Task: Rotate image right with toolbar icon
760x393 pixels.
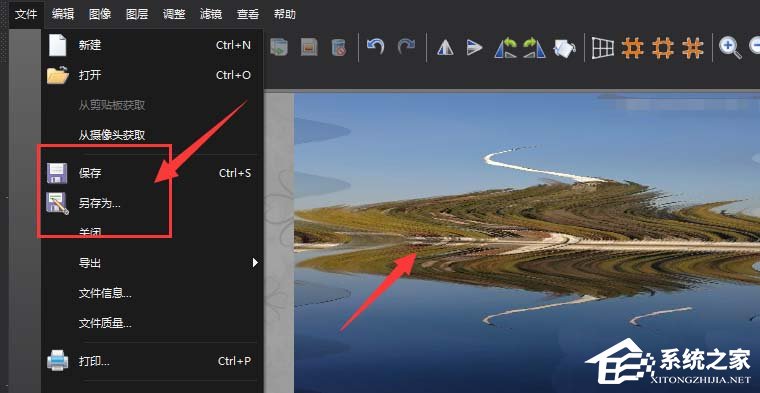Action: coord(535,48)
